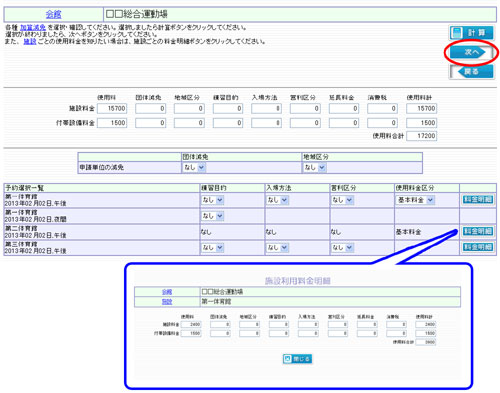Open 料金明細 for 第二体育館 午後 row
Viewport: 500px width, 393px height.
pos(478,231)
